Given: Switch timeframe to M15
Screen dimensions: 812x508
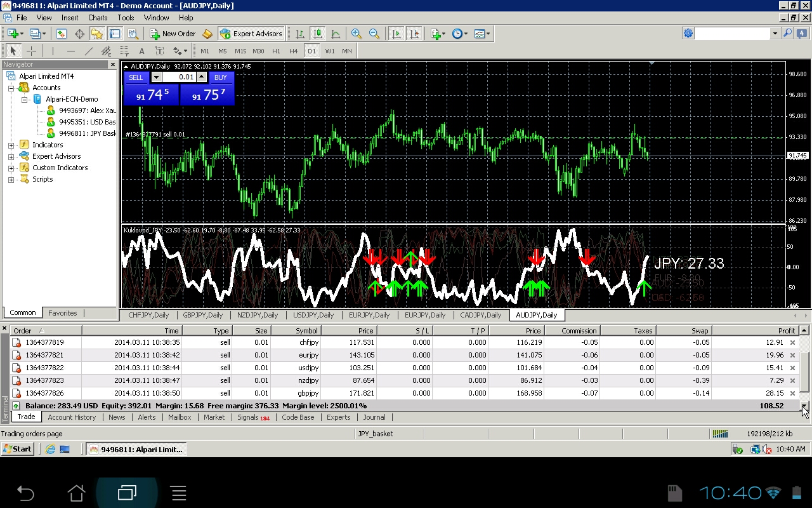Looking at the screenshot, I should [x=240, y=51].
